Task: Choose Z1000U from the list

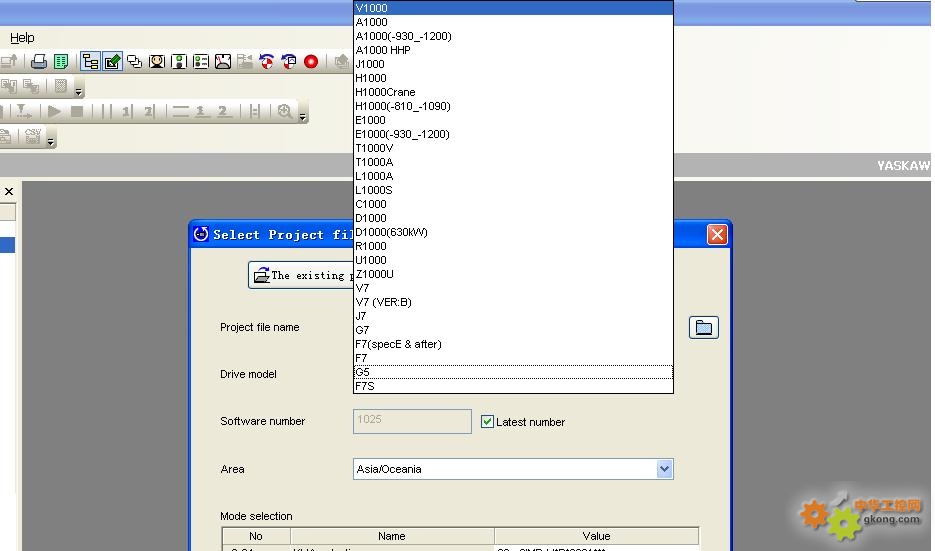Action: (x=513, y=274)
